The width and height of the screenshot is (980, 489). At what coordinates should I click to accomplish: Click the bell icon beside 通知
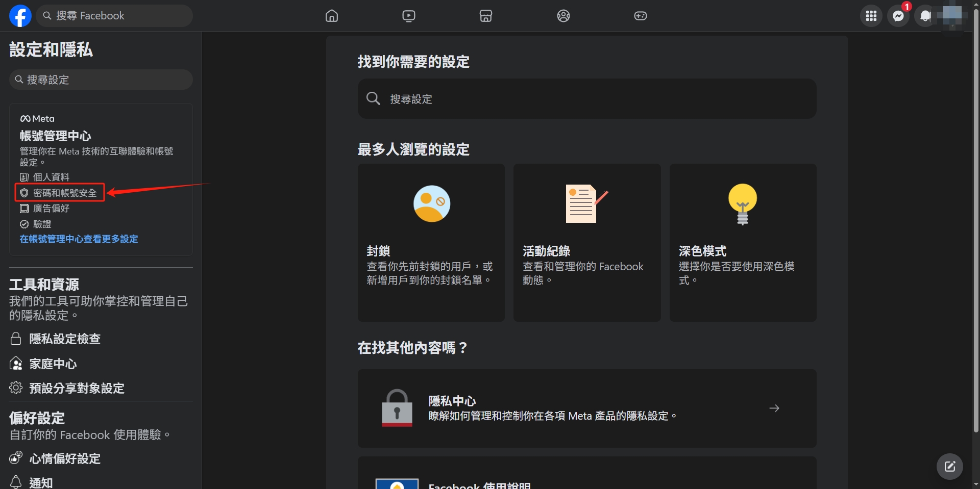16,482
